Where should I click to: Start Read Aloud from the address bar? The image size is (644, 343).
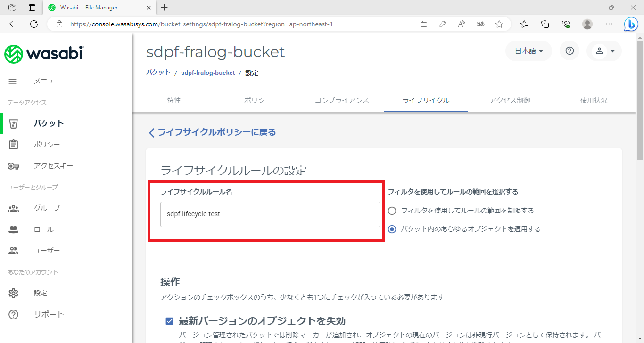coord(462,24)
